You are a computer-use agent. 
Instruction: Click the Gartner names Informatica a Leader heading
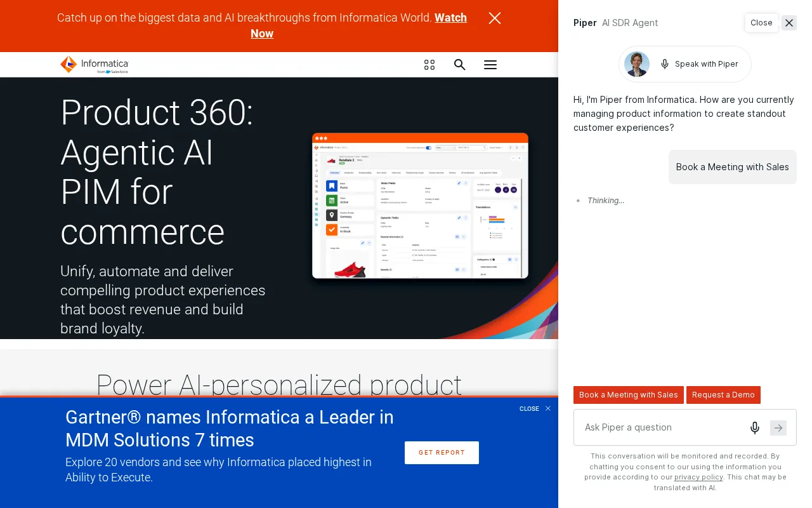click(230, 429)
